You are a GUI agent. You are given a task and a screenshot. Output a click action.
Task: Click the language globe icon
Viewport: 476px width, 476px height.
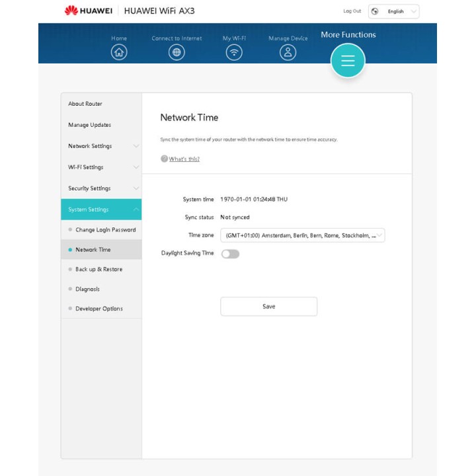(375, 11)
